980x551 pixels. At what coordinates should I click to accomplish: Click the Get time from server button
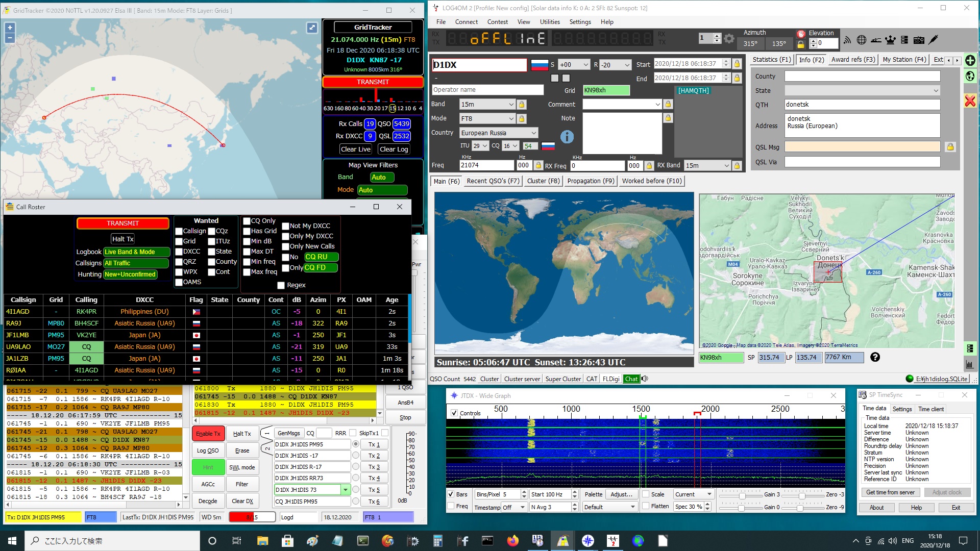coord(890,492)
